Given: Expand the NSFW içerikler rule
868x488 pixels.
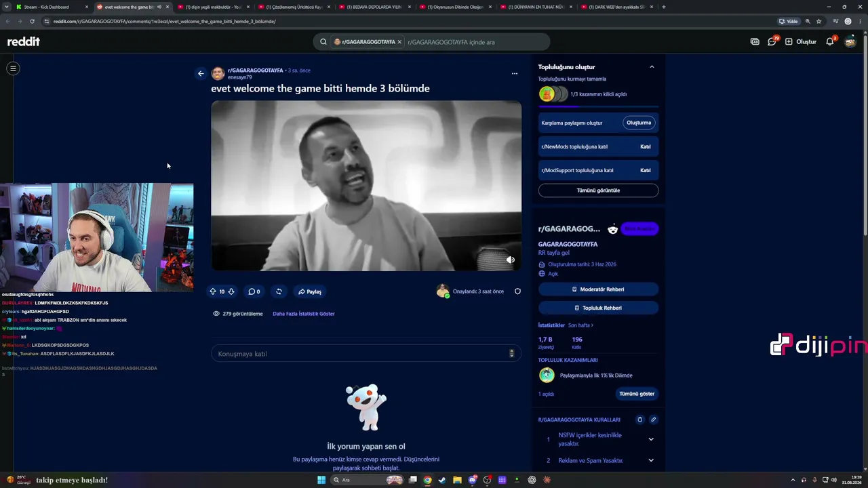Looking at the screenshot, I should [651, 439].
